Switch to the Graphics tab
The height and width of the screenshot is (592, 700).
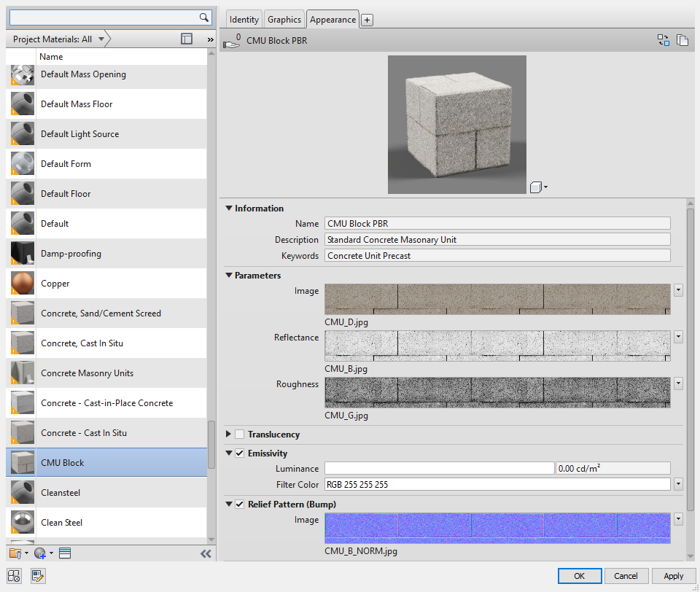(x=284, y=19)
